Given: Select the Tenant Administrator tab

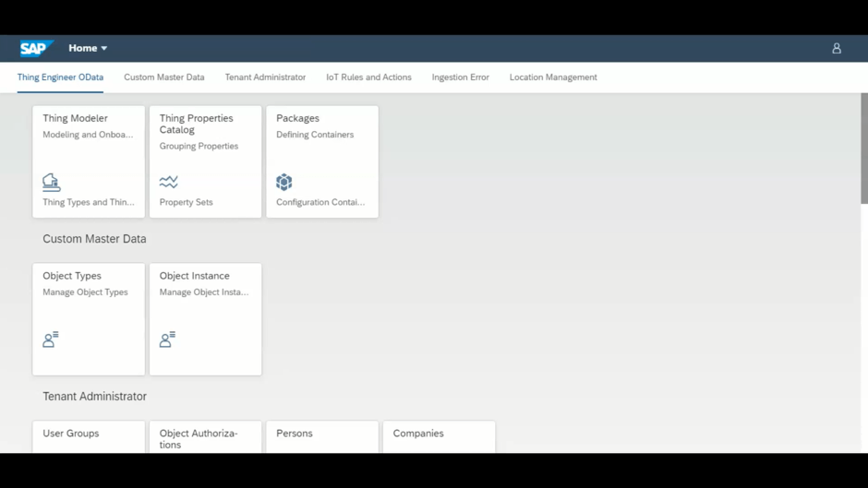Looking at the screenshot, I should 265,77.
